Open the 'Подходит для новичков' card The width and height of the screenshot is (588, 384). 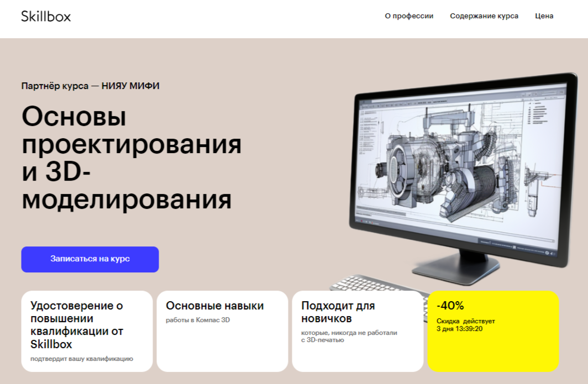pyautogui.click(x=358, y=331)
